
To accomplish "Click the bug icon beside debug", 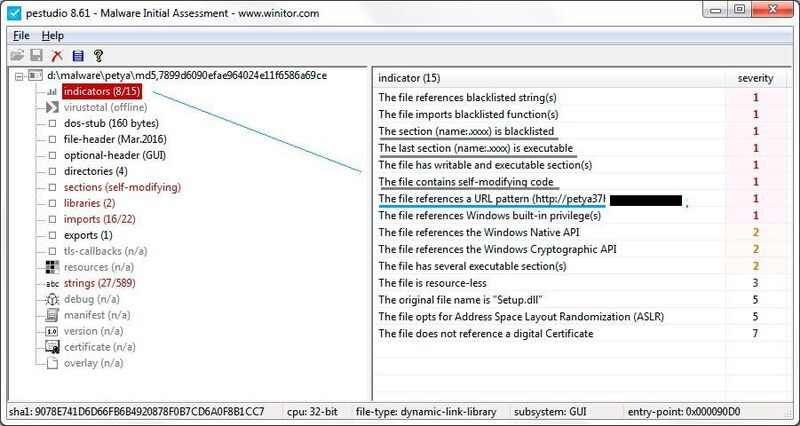I will click(x=52, y=299).
